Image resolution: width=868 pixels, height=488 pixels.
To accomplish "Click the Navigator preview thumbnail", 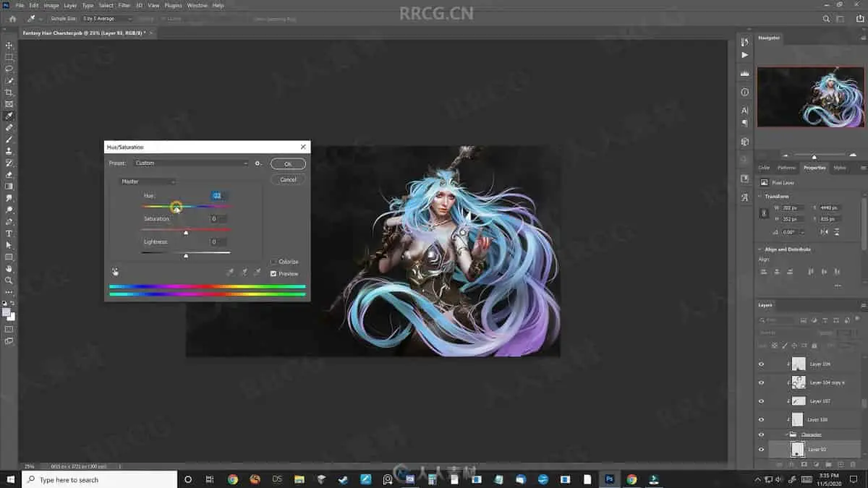I will click(x=810, y=97).
